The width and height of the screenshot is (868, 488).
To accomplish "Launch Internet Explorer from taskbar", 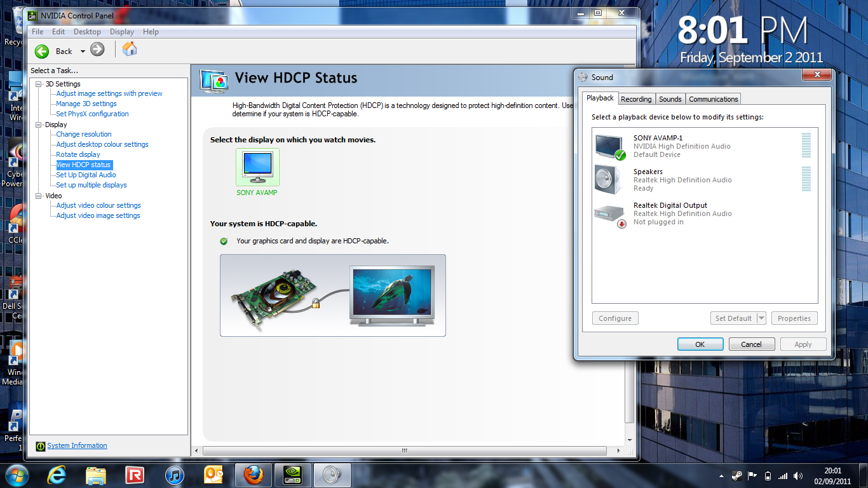I will (57, 475).
